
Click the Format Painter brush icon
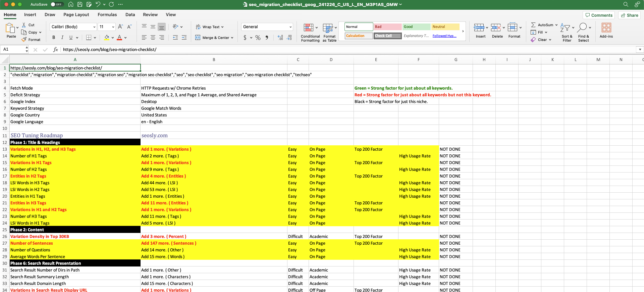coord(24,40)
